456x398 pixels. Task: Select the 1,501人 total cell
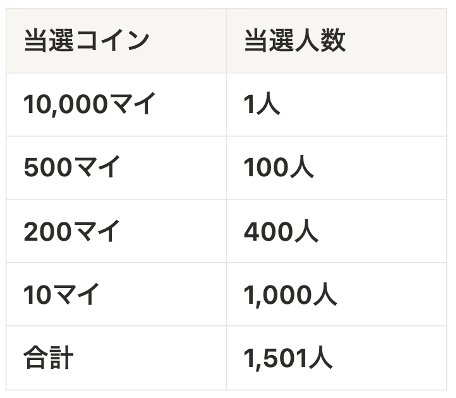click(x=336, y=358)
